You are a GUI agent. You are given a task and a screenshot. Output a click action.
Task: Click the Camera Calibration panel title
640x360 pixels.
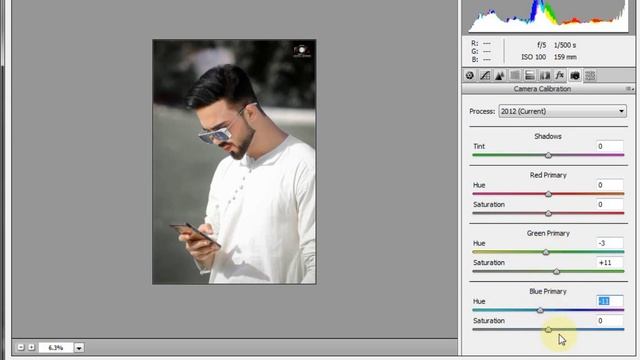542,89
